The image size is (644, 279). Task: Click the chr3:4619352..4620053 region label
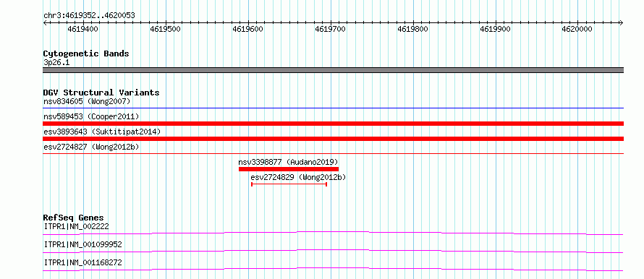pyautogui.click(x=89, y=16)
